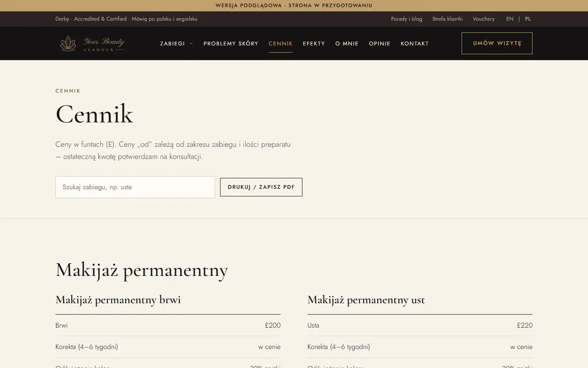Click the Brwi £200 price row
The width and height of the screenshot is (588, 368).
tap(168, 326)
